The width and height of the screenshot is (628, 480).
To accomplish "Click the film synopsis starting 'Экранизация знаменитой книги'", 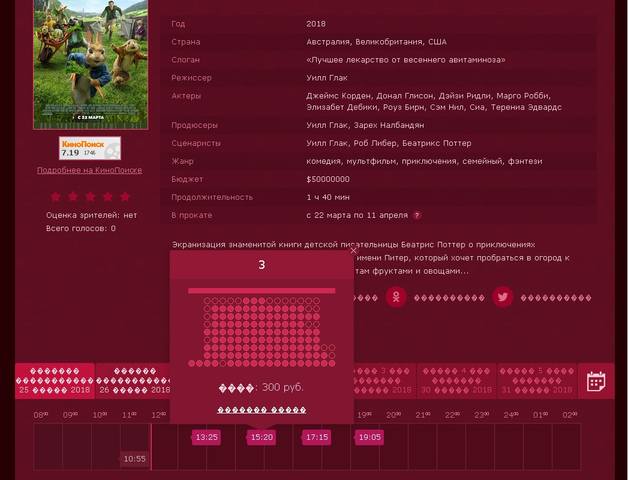I will tap(370, 258).
